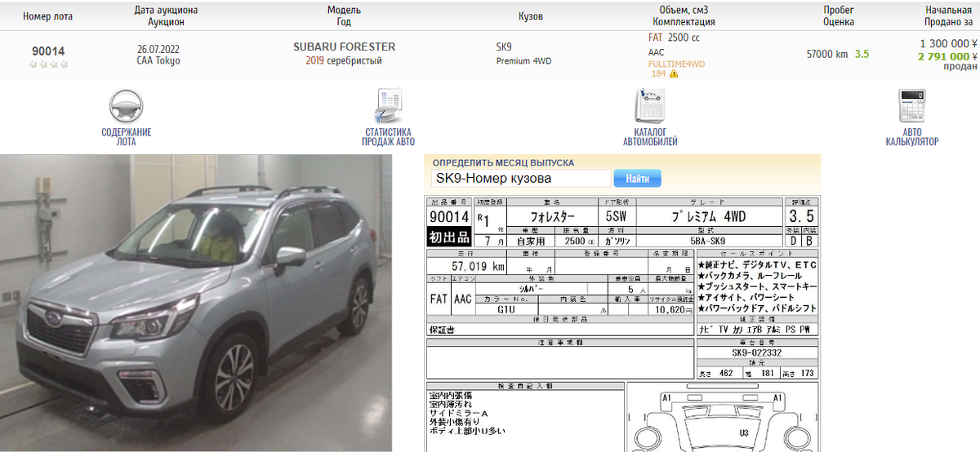Click the start price 1 300 000 ¥
This screenshot has height=452, width=980.
(x=948, y=43)
